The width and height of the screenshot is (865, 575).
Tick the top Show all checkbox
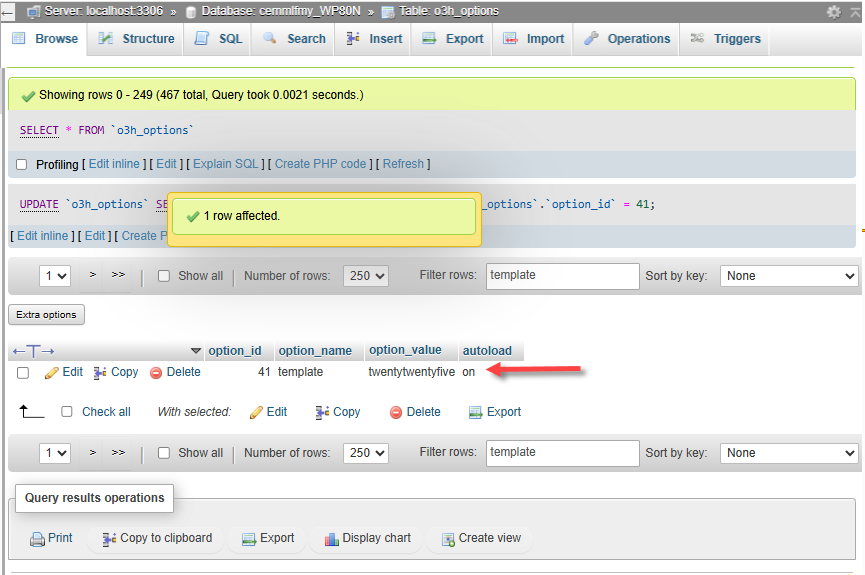[164, 276]
